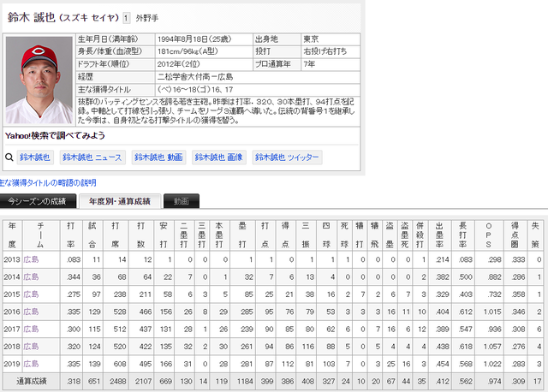
Task: Switch to 今シーズンの成績 tab
Action: click(x=38, y=201)
